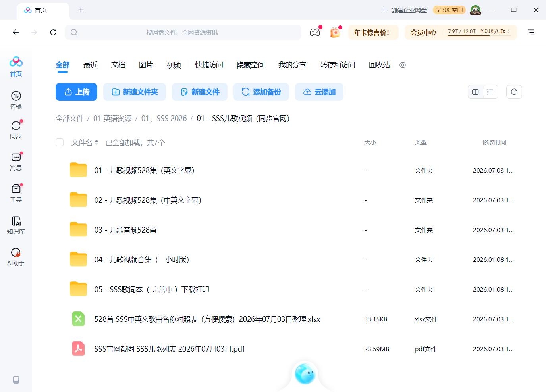The height and width of the screenshot is (392, 546).
Task: Click the pdf file icon for SSS官网截图
Action: (x=78, y=349)
